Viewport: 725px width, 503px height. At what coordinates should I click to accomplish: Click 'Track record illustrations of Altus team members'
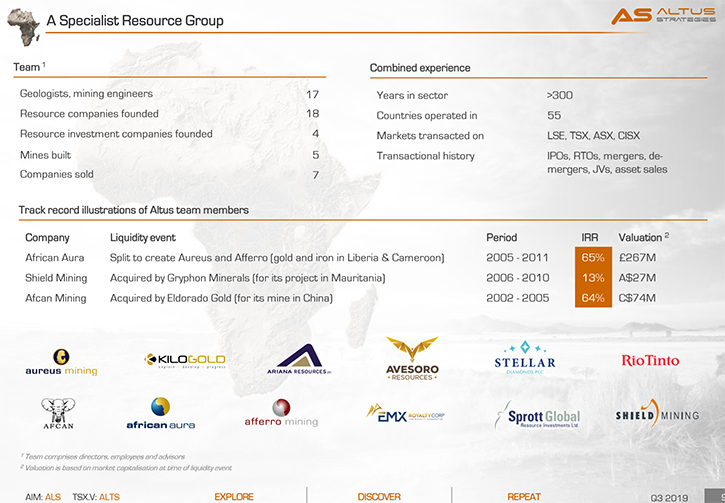[x=134, y=210]
